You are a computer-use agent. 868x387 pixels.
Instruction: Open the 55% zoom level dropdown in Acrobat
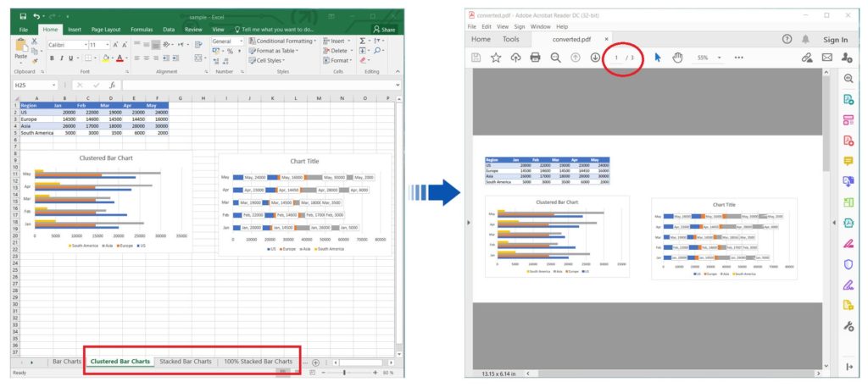tap(708, 58)
